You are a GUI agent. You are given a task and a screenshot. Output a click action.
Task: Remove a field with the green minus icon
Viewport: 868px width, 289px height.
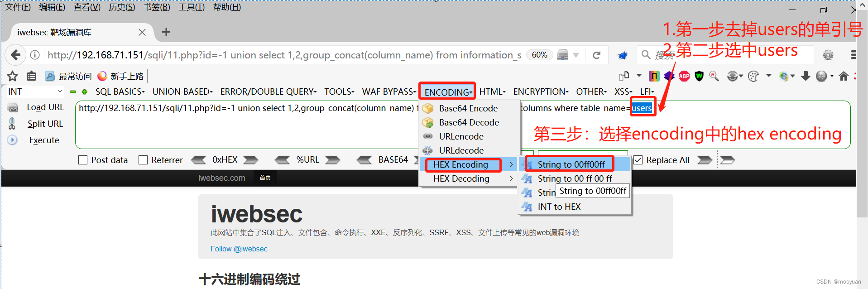[x=73, y=92]
